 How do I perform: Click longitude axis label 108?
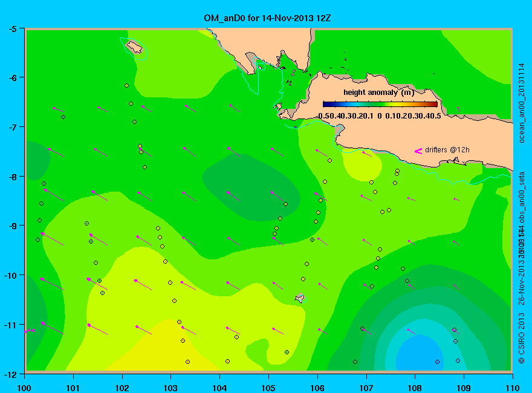[x=415, y=388]
